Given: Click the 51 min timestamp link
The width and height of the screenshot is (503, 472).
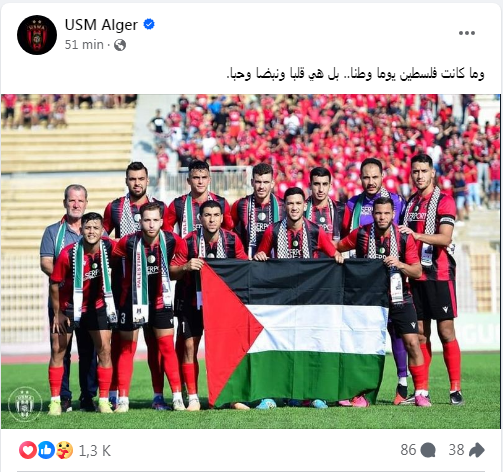Looking at the screenshot, I should tap(84, 44).
